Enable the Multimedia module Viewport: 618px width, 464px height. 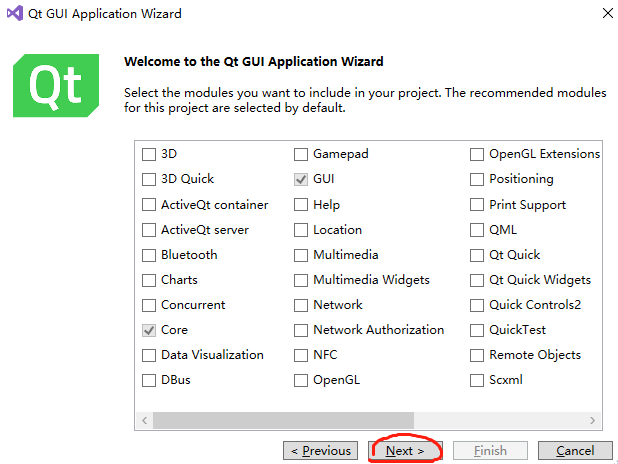[301, 255]
